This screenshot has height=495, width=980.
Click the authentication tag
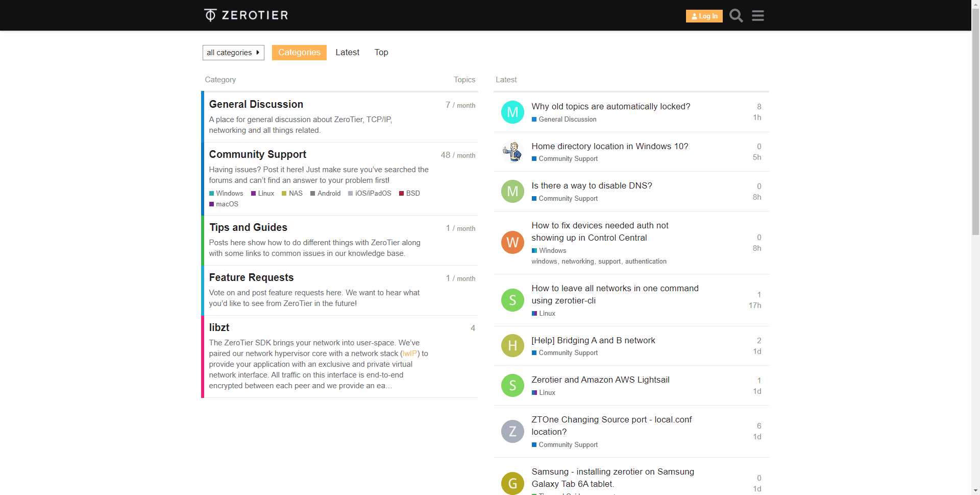(x=646, y=261)
